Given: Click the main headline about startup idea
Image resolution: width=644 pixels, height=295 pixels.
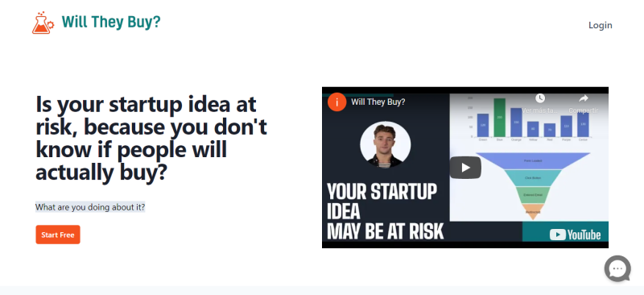Looking at the screenshot, I should coord(151,139).
